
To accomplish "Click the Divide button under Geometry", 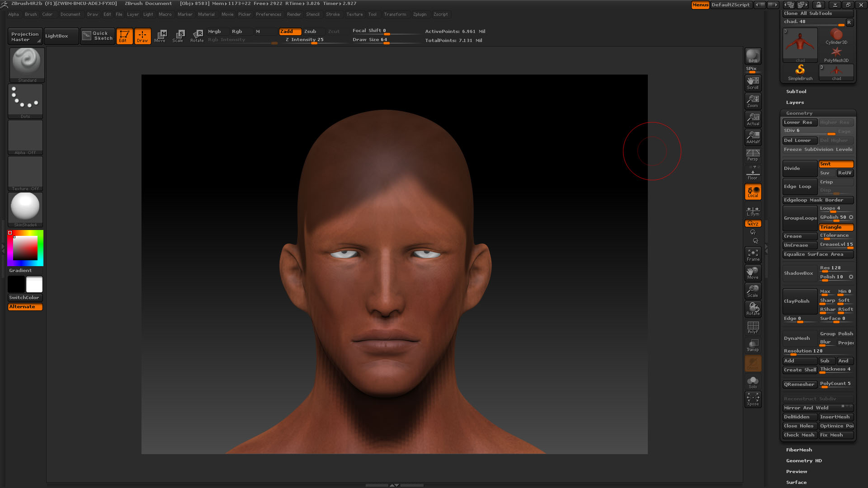I will click(x=799, y=168).
